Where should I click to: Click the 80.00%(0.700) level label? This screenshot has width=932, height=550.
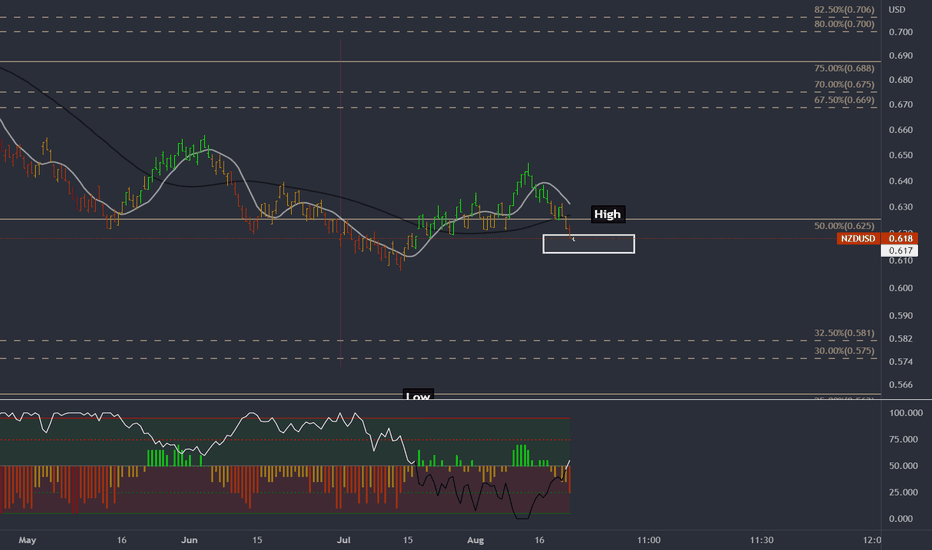coord(844,24)
